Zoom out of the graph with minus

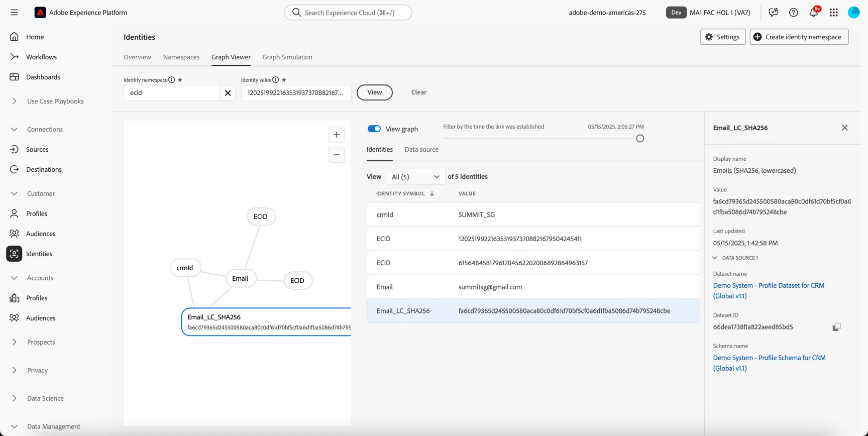(337, 155)
